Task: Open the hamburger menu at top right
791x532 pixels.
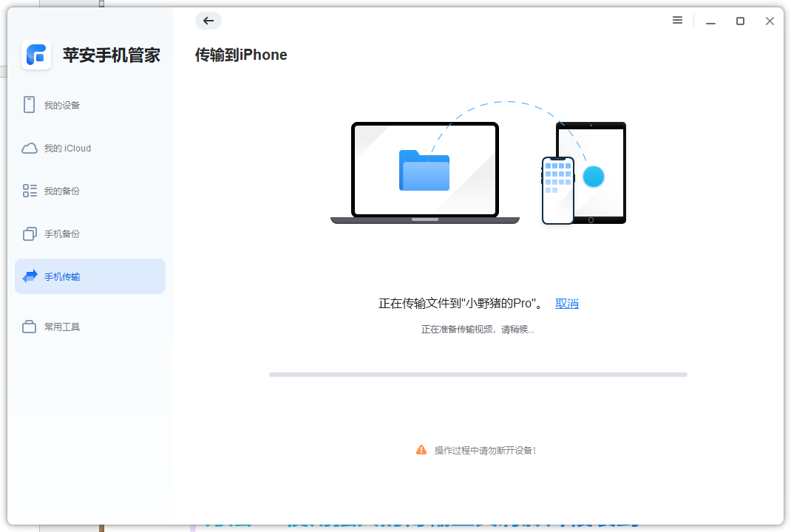Action: coord(677,21)
